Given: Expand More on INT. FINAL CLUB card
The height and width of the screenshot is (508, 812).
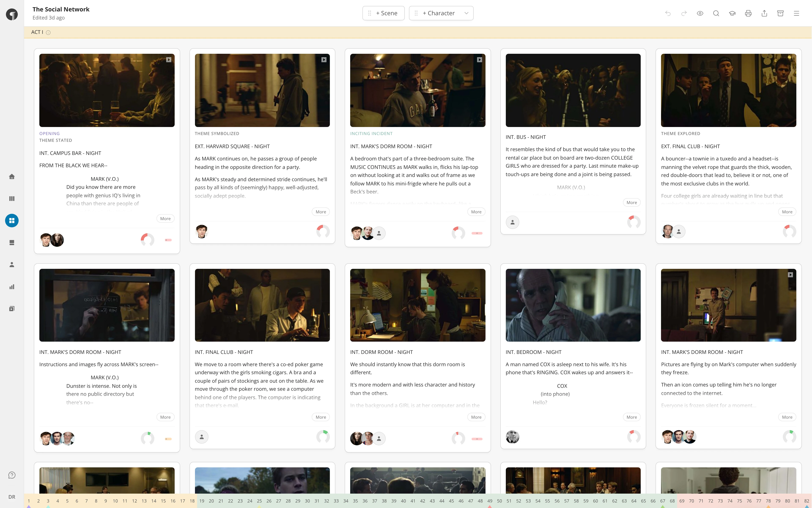Looking at the screenshot, I should click(321, 417).
